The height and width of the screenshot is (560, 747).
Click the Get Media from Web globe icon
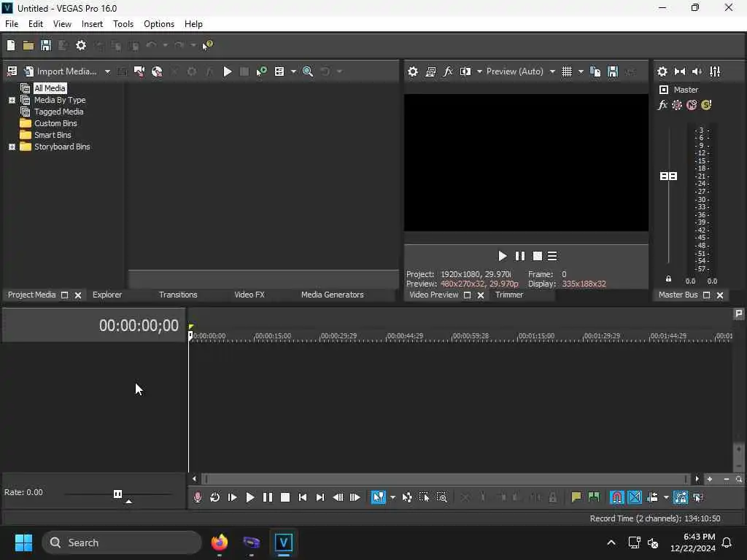[x=157, y=71]
